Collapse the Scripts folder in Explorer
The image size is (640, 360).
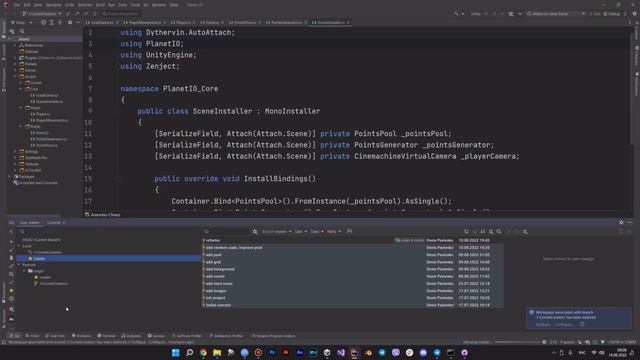pyautogui.click(x=16, y=76)
